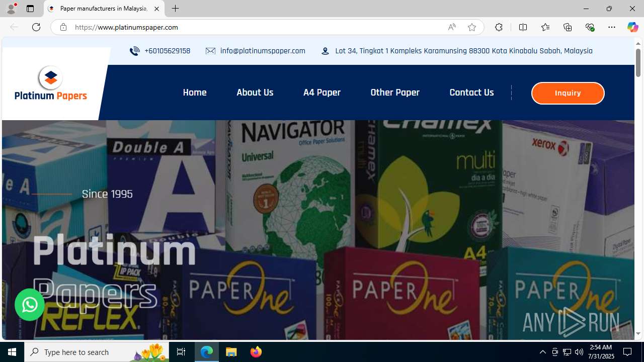Click the orange Inquiry button
Viewport: 644px width, 362px height.
pyautogui.click(x=568, y=93)
